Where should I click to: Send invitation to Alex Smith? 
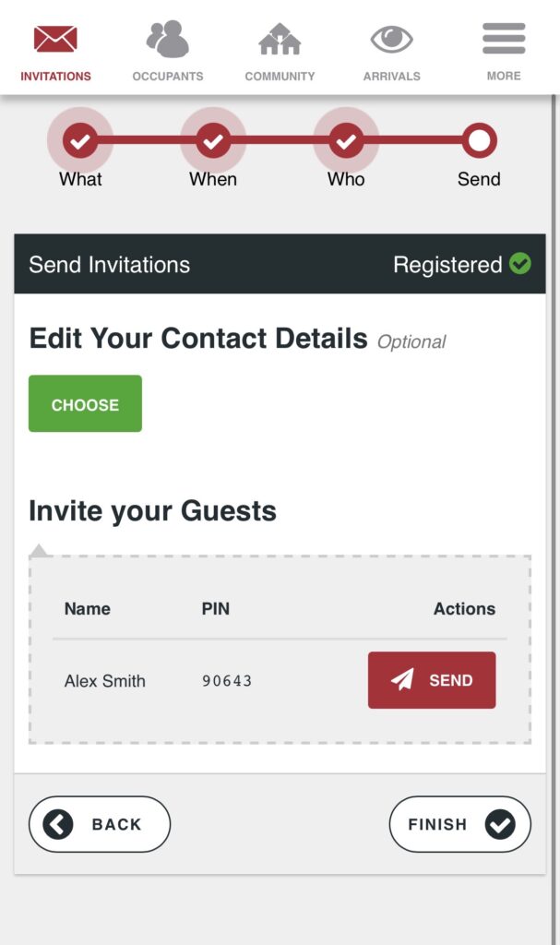click(432, 680)
